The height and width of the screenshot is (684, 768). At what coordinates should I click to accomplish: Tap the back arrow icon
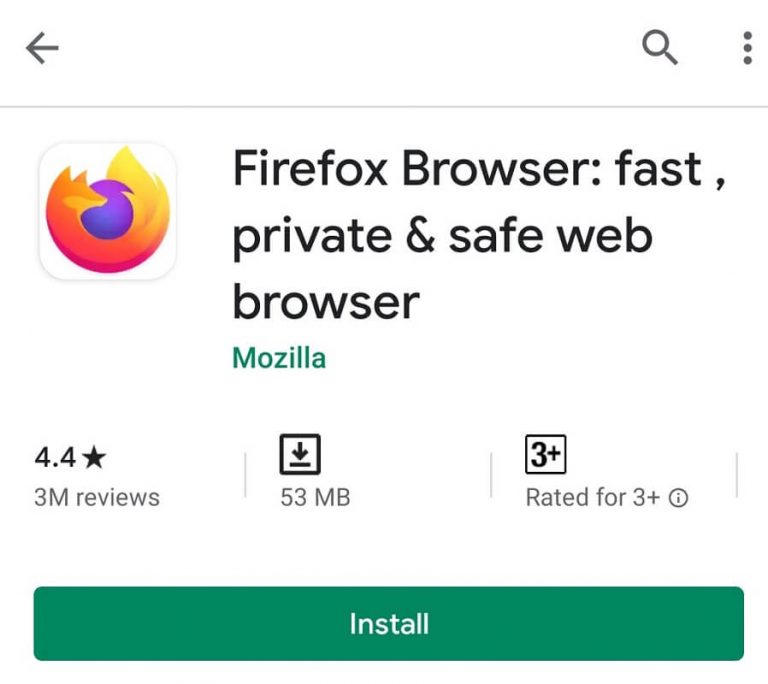coord(42,48)
